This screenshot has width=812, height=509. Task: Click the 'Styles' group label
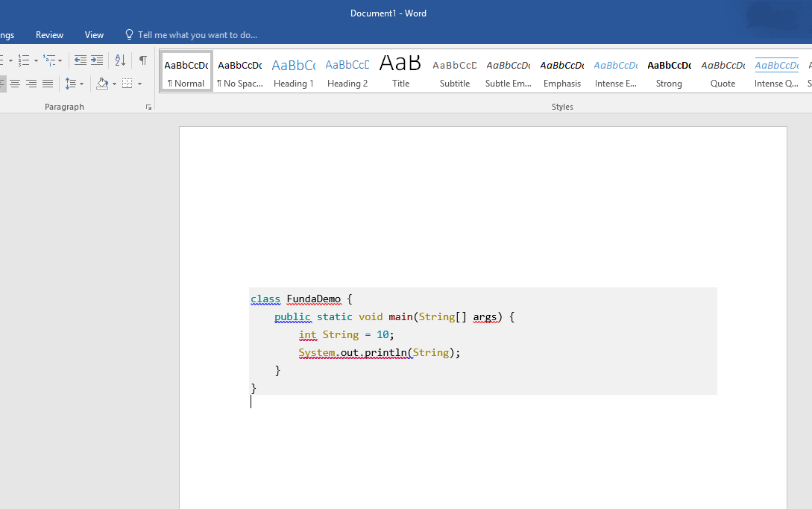coord(562,107)
